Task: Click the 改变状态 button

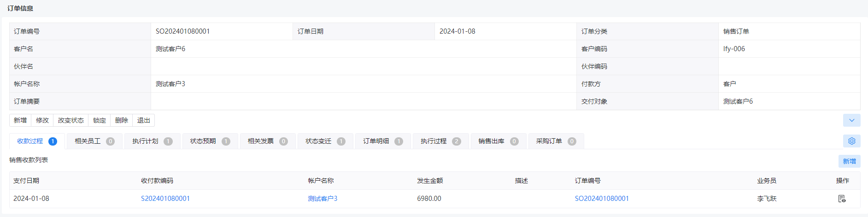Action: 71,120
